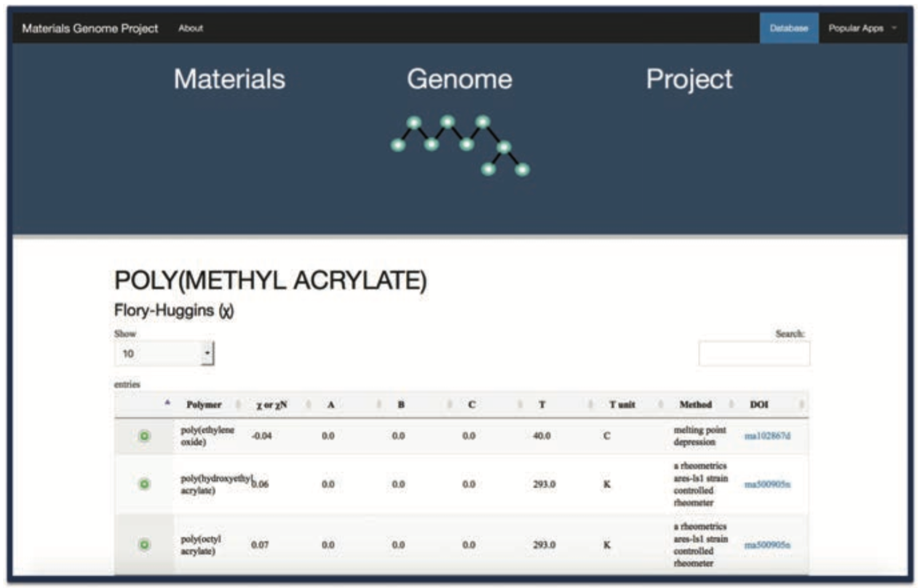The image size is (920, 588).
Task: Sort table by T unit column
Action: point(622,405)
